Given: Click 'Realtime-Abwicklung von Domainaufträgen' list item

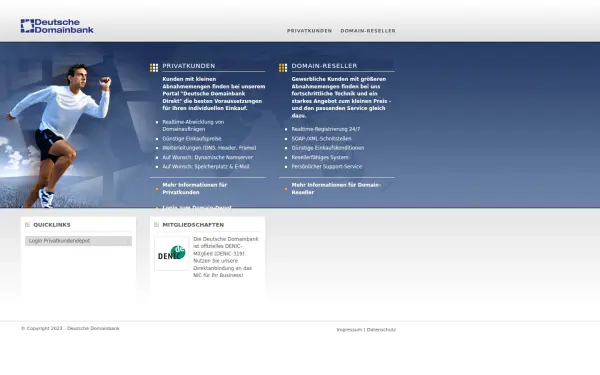Looking at the screenshot, I should coord(193,126).
